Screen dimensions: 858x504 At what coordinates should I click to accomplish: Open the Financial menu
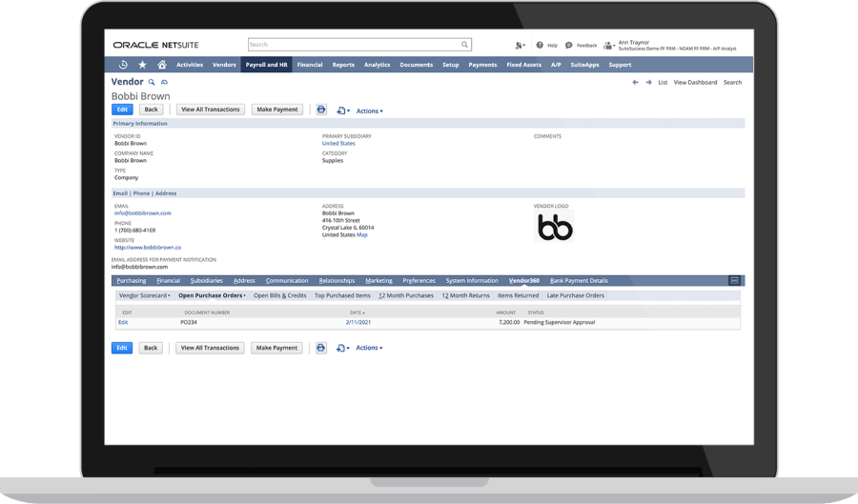[310, 65]
